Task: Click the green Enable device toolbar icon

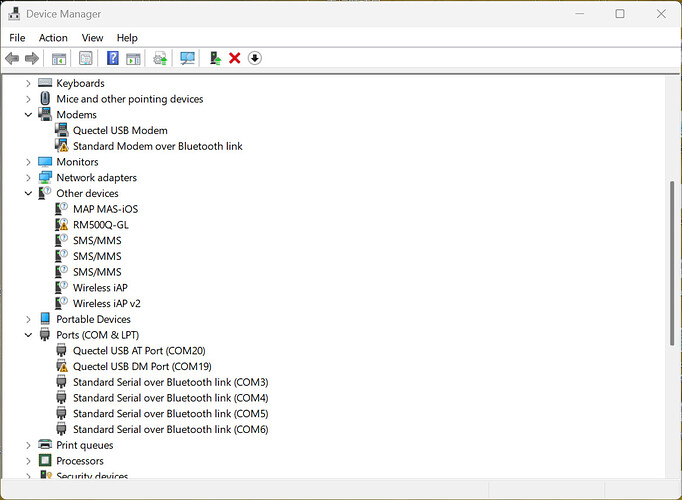Action: click(215, 58)
